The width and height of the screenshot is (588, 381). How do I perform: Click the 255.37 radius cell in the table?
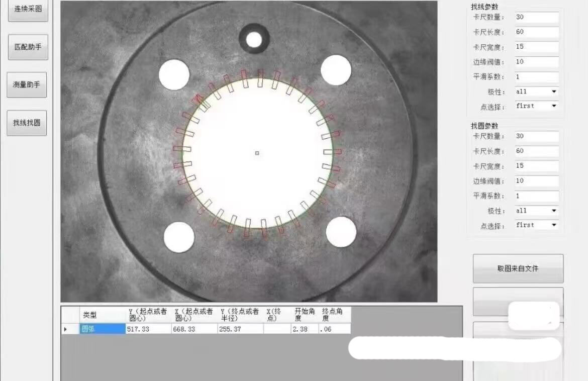pos(240,329)
